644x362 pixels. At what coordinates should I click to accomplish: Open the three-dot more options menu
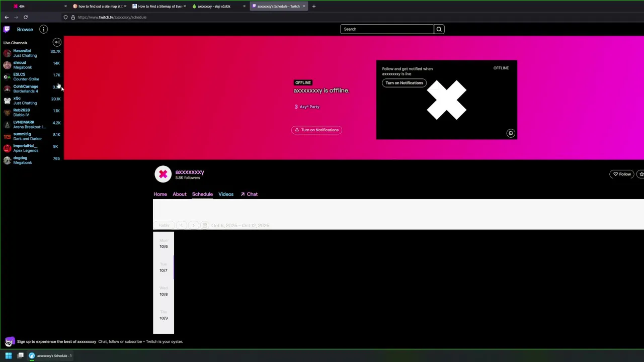[44, 29]
